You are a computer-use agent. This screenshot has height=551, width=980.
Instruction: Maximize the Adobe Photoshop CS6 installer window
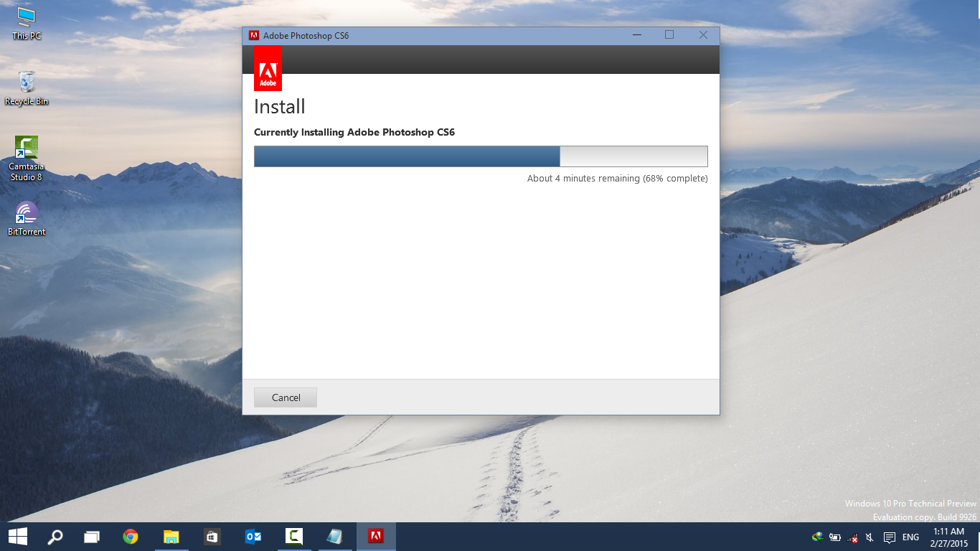(669, 35)
